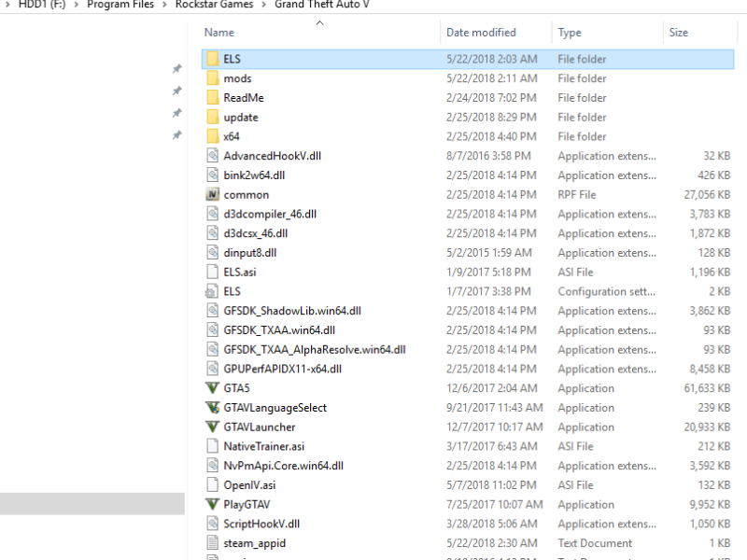Click the "Configuration sett..." type cell

click(x=606, y=291)
